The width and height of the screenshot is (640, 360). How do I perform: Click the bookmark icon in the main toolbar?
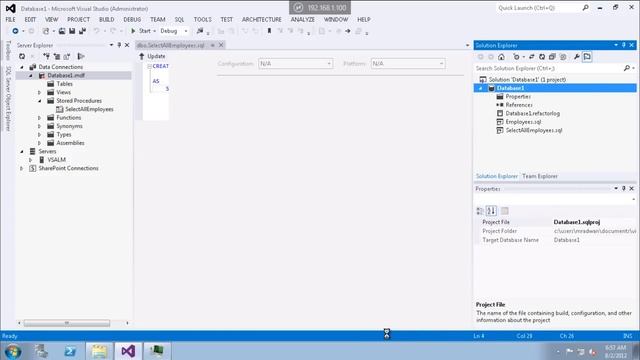[x=269, y=31]
